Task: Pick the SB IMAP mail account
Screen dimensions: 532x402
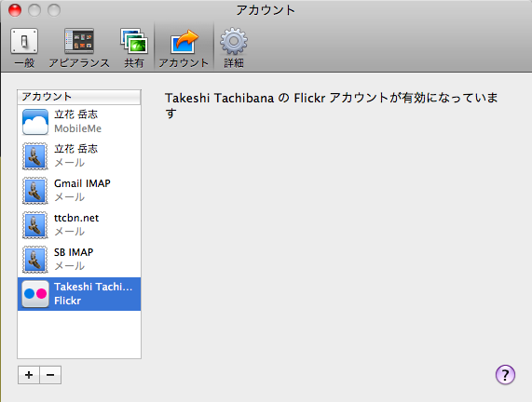Action: [x=79, y=260]
